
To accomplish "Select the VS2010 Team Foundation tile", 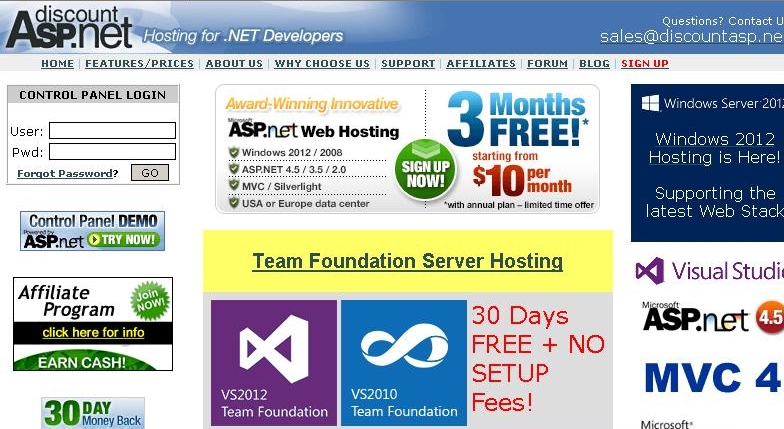I will (x=404, y=363).
